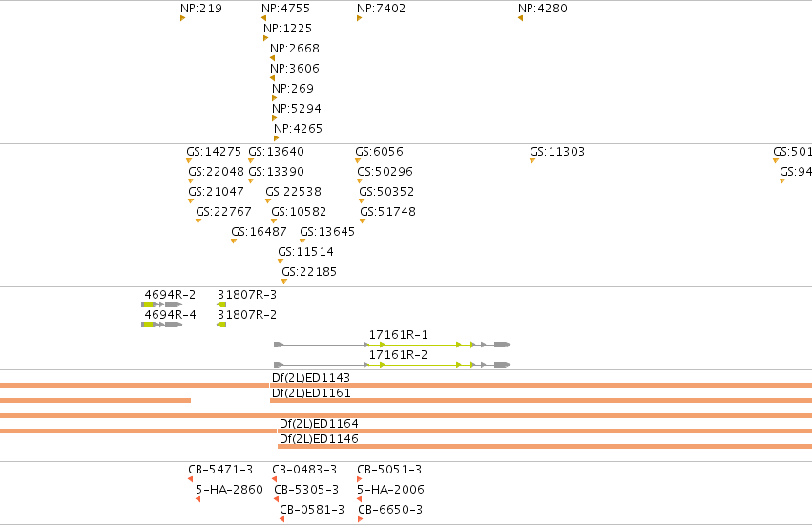The image size is (812, 525).
Task: Click the 31807R-3 green arrow glyph
Action: click(x=221, y=304)
